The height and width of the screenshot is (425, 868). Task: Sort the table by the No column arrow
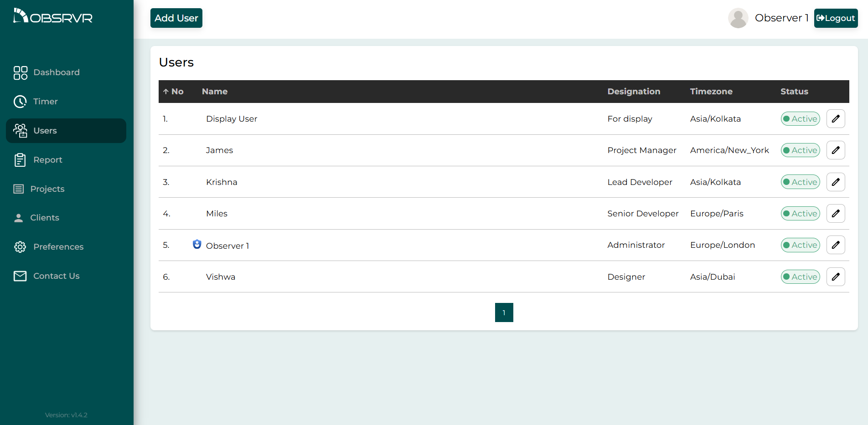(166, 92)
